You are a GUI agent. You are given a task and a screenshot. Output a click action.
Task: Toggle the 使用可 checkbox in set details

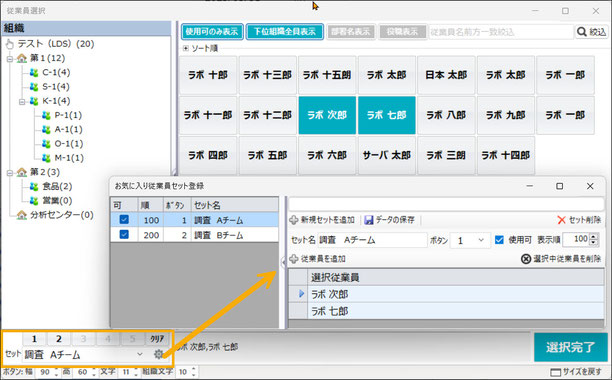pyautogui.click(x=499, y=240)
